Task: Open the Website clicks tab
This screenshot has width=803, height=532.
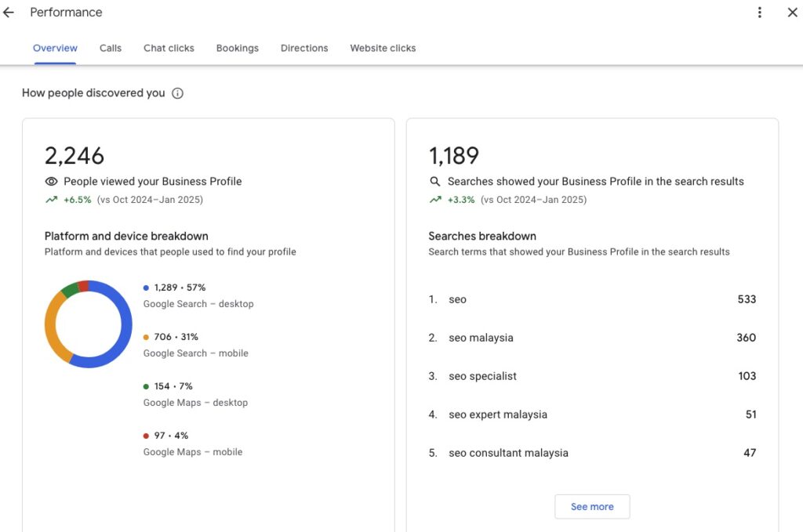Action: pos(383,48)
